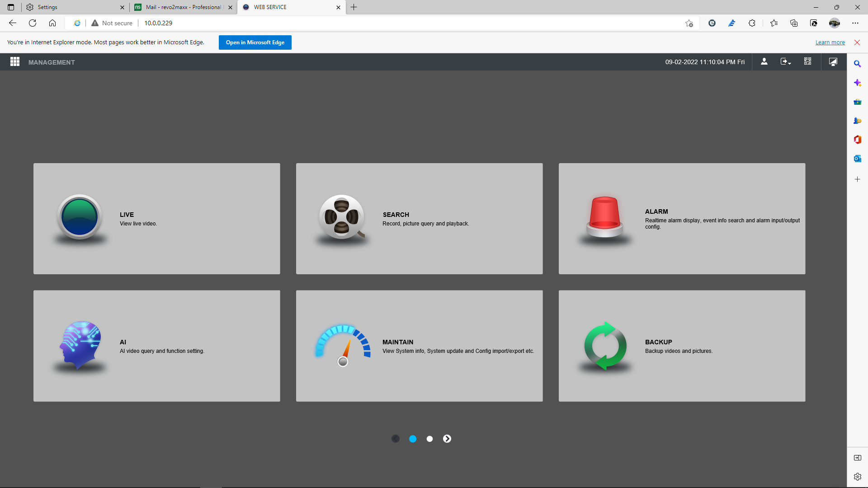This screenshot has width=868, height=488.
Task: Click Open in Microsoft Edge button
Action: coord(255,42)
